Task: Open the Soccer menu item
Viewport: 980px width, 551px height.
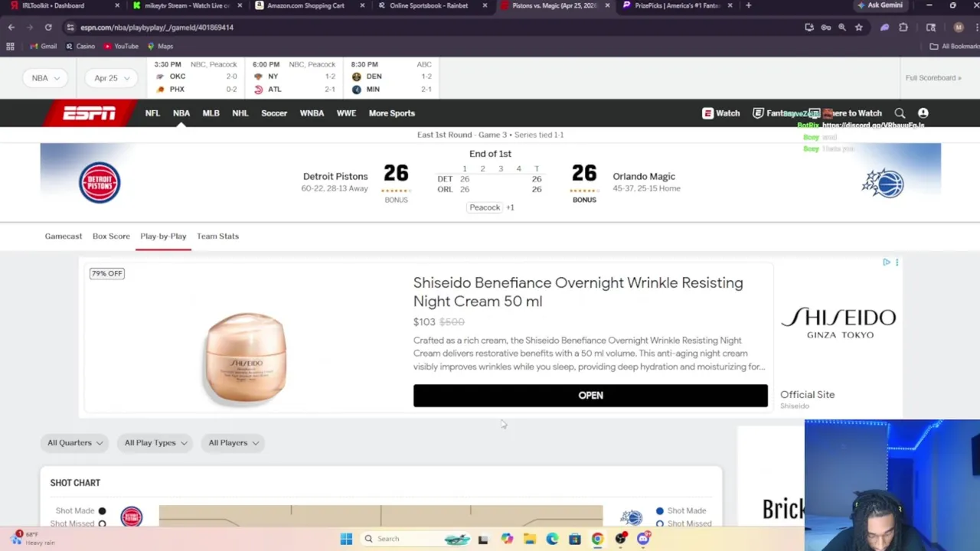Action: (x=274, y=113)
